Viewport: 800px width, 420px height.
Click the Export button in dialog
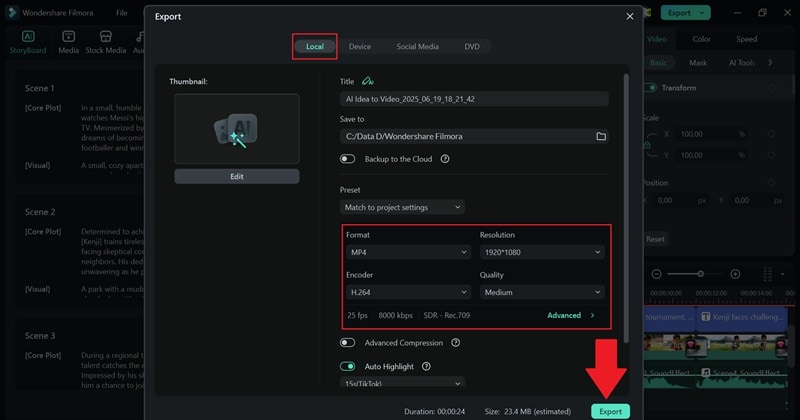click(610, 411)
